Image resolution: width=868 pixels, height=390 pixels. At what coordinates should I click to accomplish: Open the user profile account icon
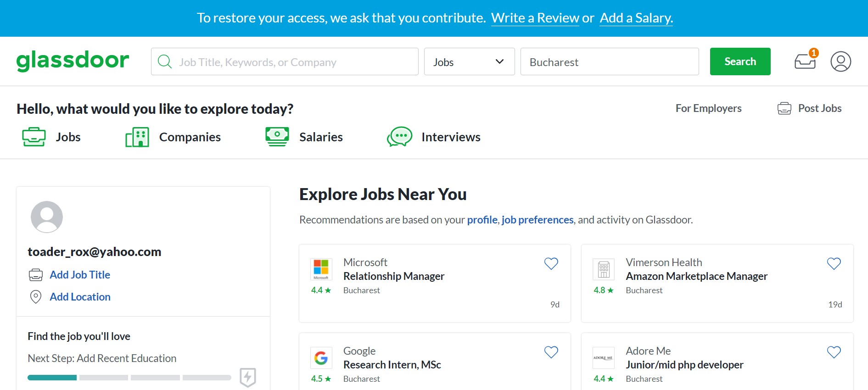pyautogui.click(x=841, y=61)
